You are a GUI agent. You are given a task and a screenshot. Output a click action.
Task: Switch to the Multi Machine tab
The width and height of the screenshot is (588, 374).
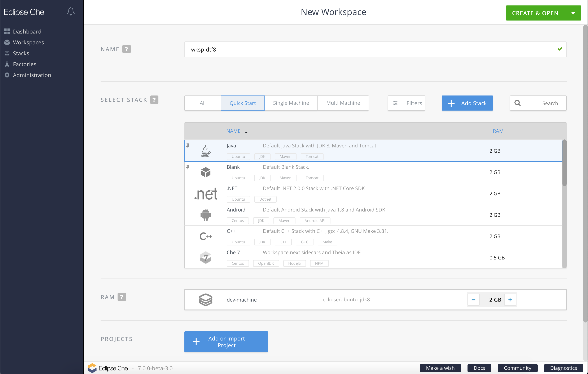point(343,103)
